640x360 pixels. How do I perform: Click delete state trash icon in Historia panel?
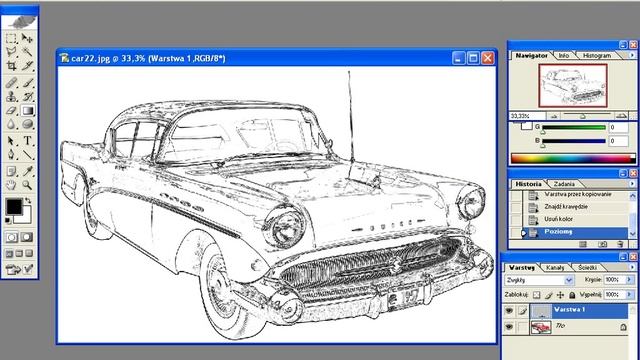[x=620, y=244]
